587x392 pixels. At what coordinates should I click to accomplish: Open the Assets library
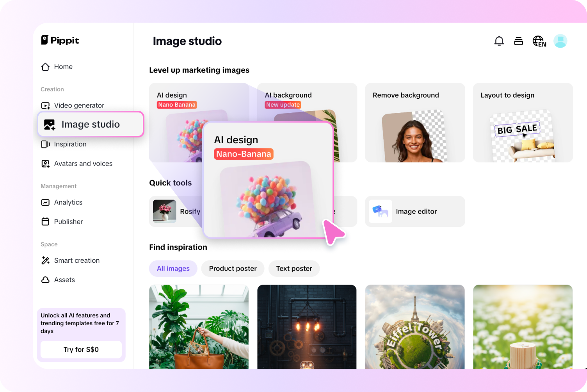[x=58, y=280]
